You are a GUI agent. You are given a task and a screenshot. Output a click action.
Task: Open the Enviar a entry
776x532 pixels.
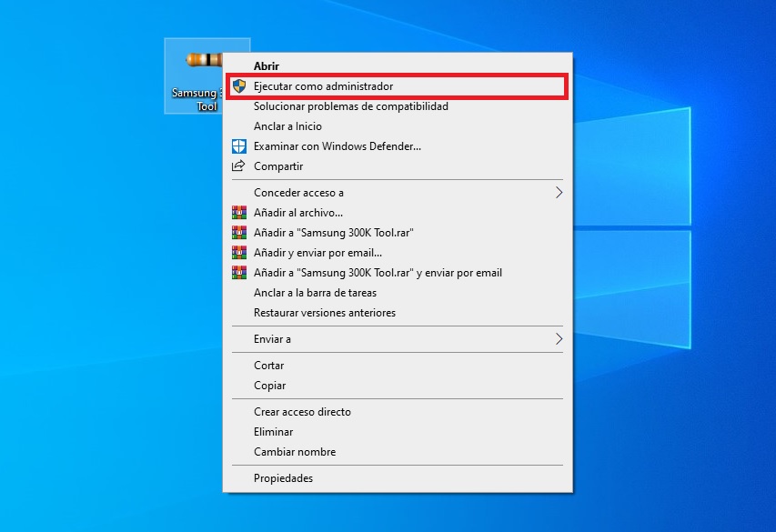(x=398, y=339)
